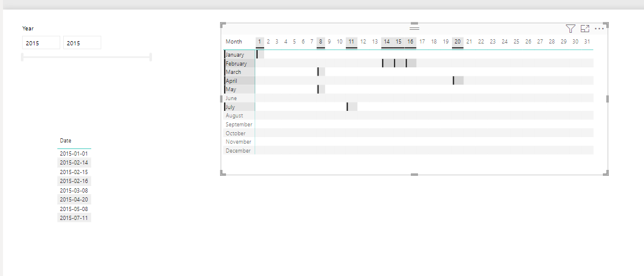Click the Year slicer title
Viewport: 644px width, 276px height.
28,29
